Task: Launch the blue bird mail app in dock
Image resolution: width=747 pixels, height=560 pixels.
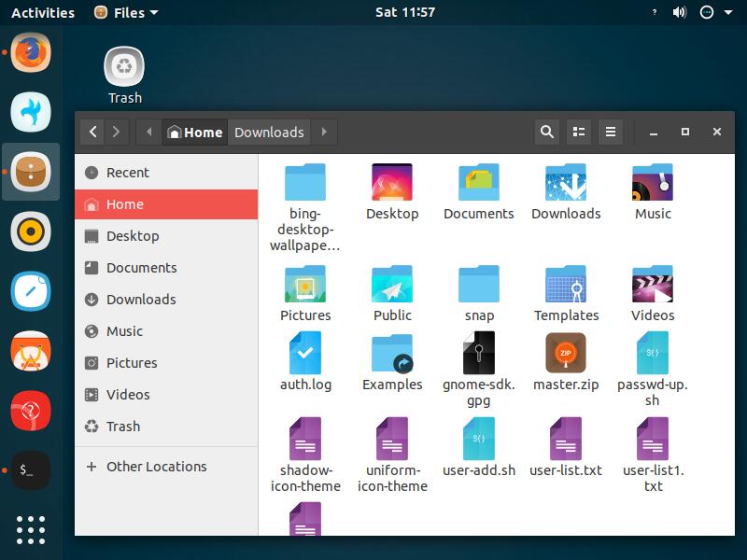Action: [x=31, y=112]
